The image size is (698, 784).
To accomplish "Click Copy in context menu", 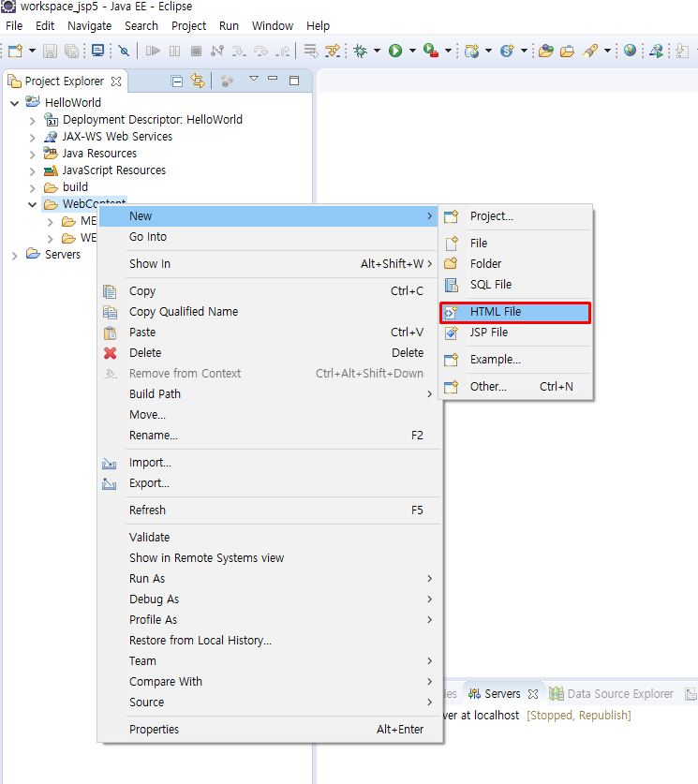I will 269,291.
